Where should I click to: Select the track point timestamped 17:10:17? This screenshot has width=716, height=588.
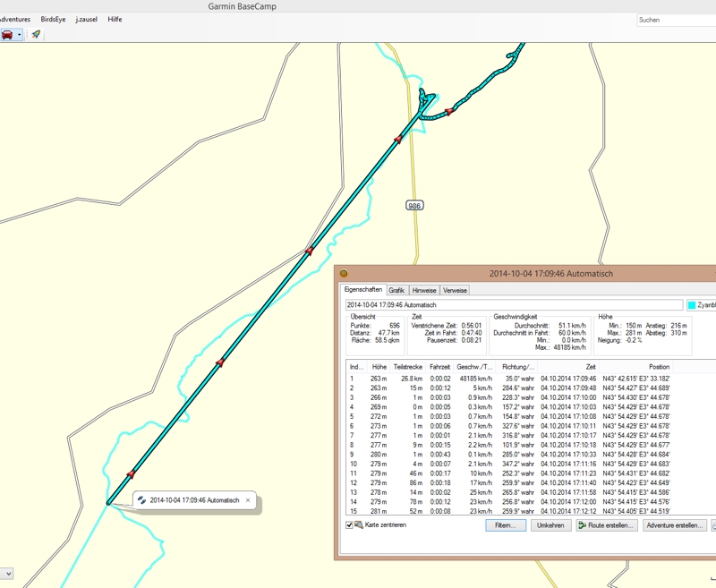[509, 436]
